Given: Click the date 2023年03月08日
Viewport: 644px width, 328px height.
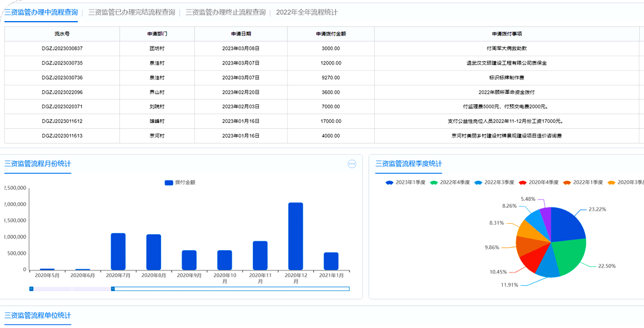Looking at the screenshot, I should tap(241, 49).
